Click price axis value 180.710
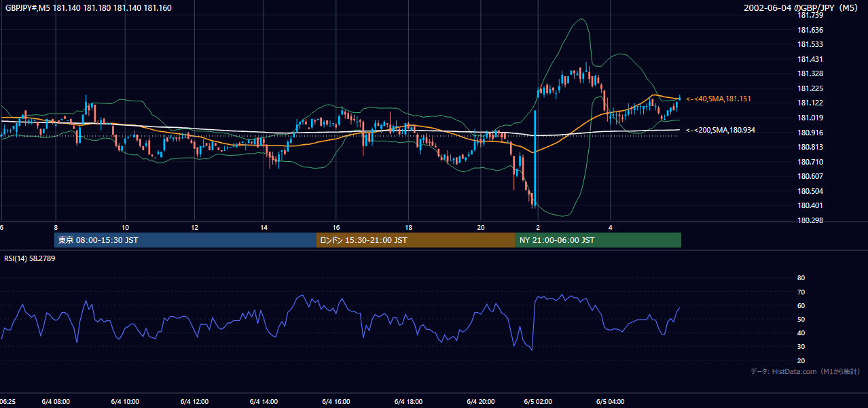This screenshot has height=408, width=868. point(810,162)
